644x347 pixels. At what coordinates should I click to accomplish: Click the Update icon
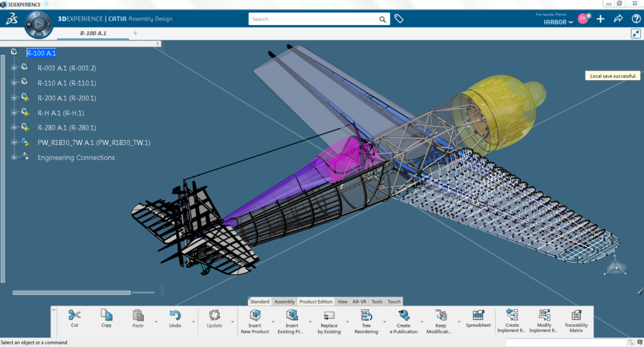click(214, 316)
